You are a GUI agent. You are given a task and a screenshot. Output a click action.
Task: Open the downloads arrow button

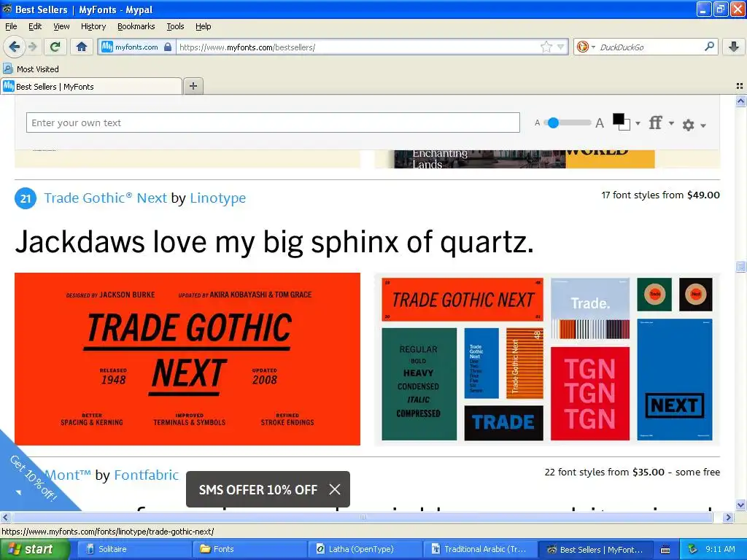tap(734, 47)
